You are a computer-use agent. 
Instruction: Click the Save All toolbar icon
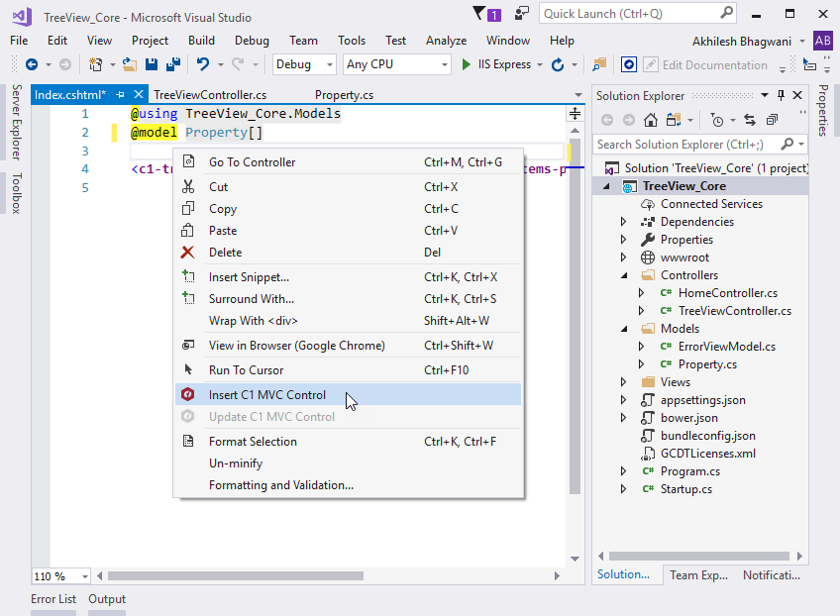(x=173, y=64)
